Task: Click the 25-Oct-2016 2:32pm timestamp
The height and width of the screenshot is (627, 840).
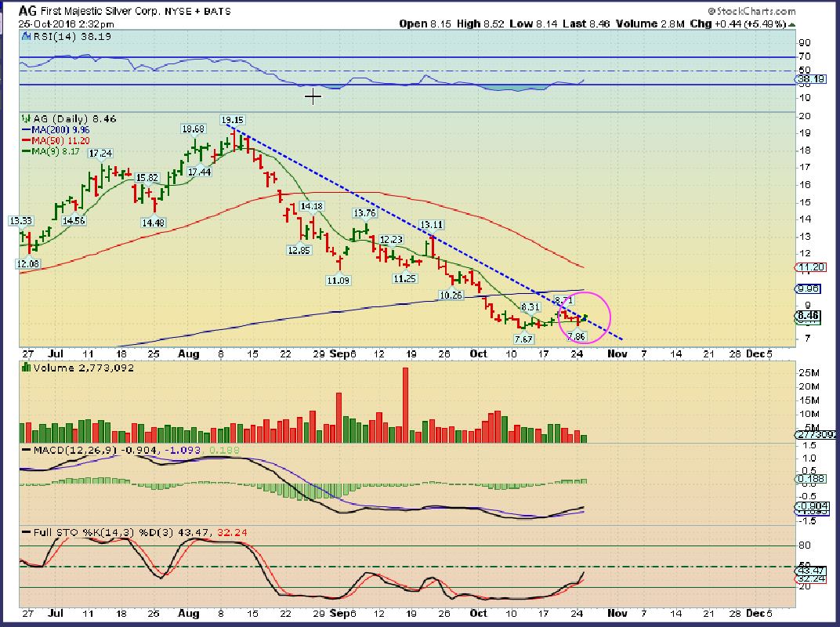Action: (66, 24)
